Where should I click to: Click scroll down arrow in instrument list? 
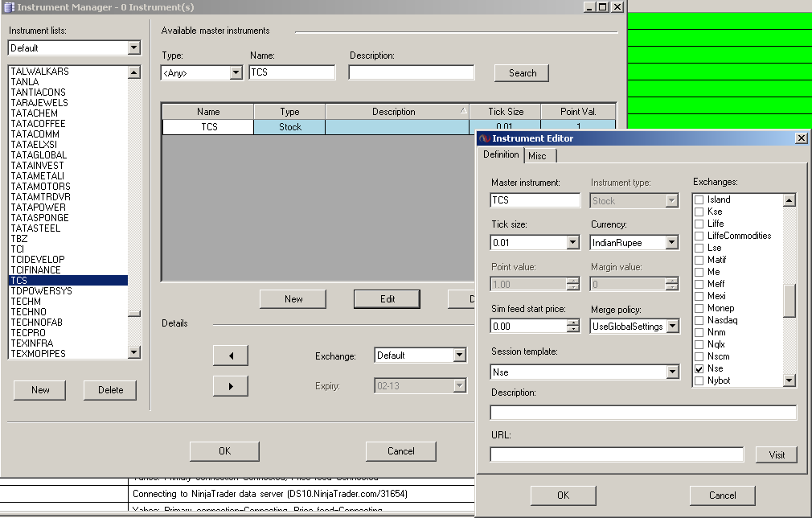pyautogui.click(x=134, y=352)
